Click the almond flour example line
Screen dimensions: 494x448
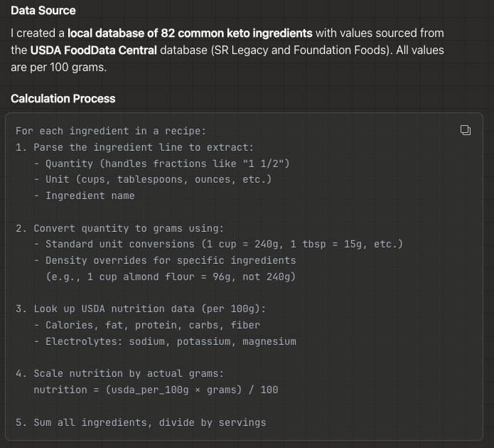tap(170, 277)
